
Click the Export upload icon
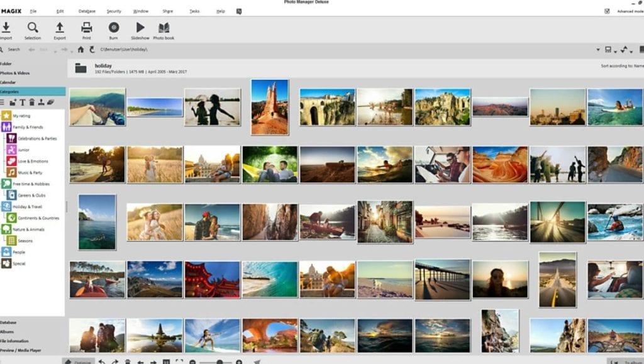click(60, 28)
